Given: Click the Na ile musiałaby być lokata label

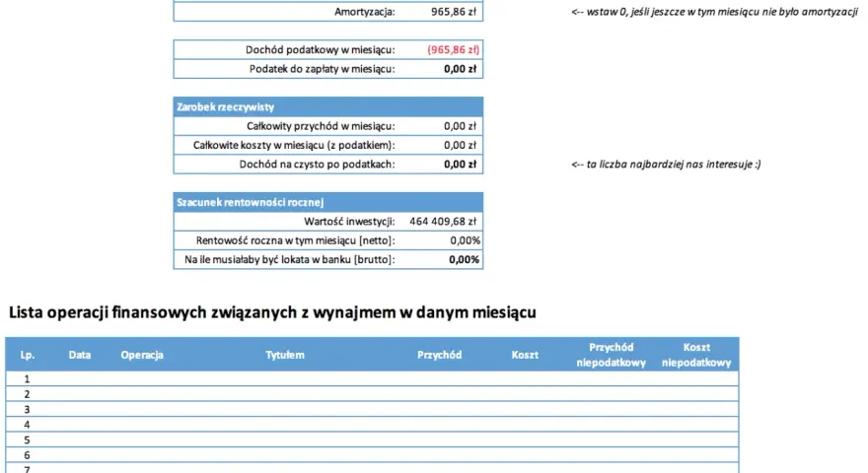Looking at the screenshot, I should click(290, 259).
